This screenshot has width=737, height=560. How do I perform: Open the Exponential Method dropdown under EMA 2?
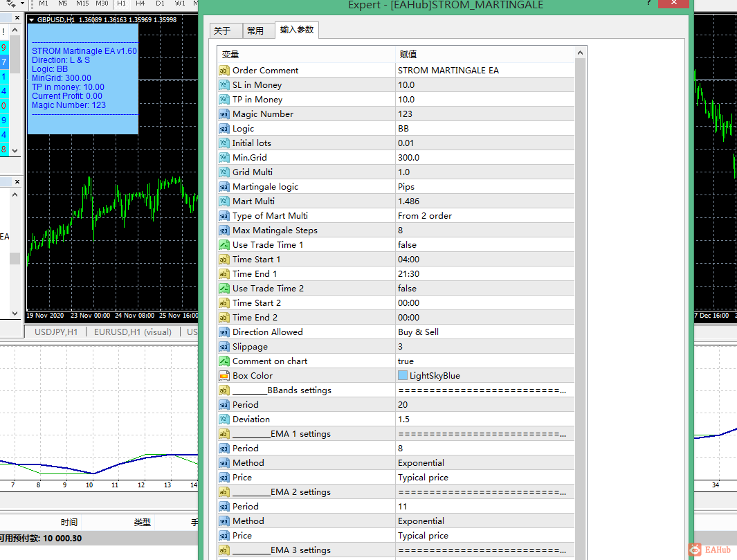(484, 521)
